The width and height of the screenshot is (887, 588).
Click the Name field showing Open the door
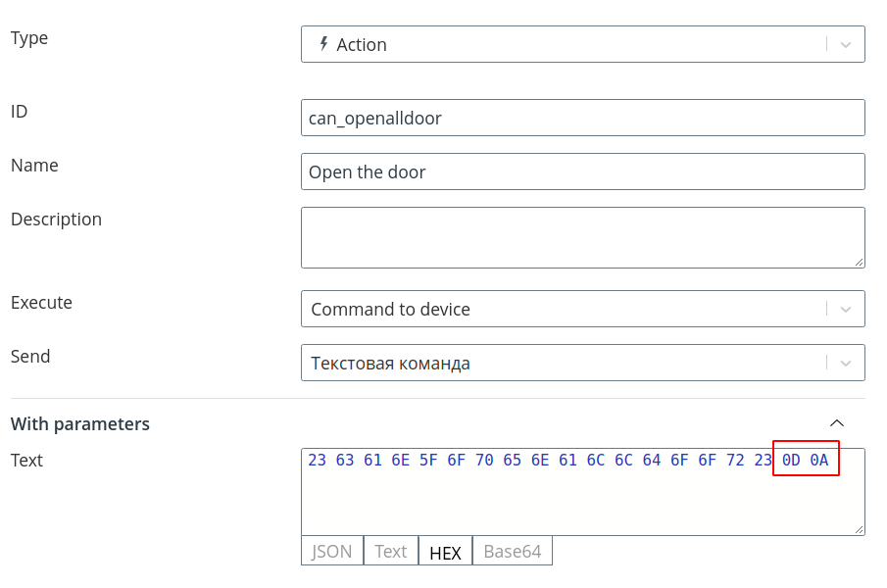pyautogui.click(x=582, y=171)
